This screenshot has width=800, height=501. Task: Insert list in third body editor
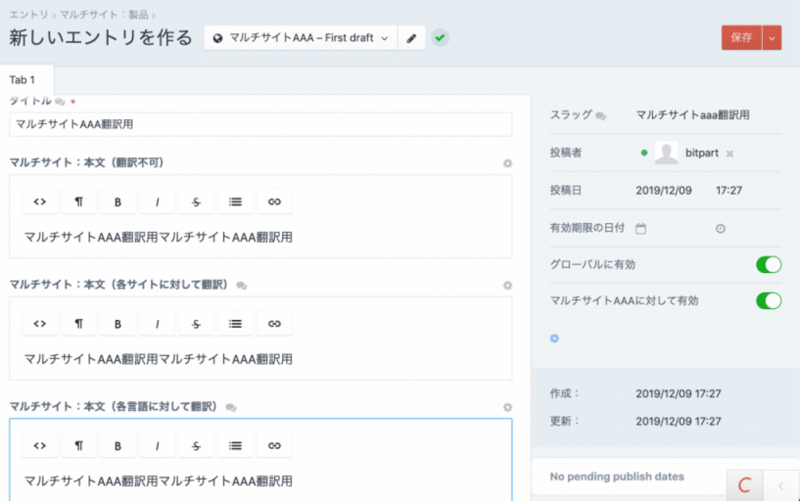click(x=235, y=446)
